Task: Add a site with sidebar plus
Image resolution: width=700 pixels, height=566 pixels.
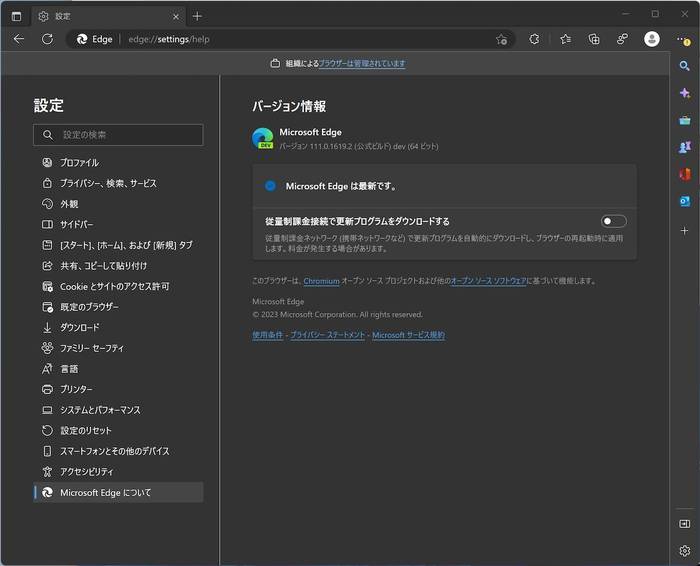Action: (x=684, y=231)
